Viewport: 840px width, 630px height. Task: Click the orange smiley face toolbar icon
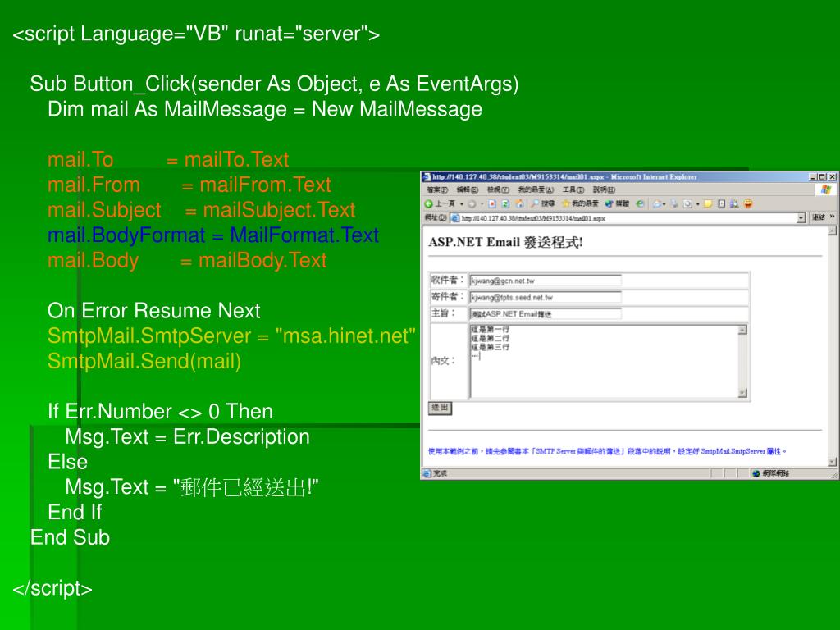[x=748, y=204]
